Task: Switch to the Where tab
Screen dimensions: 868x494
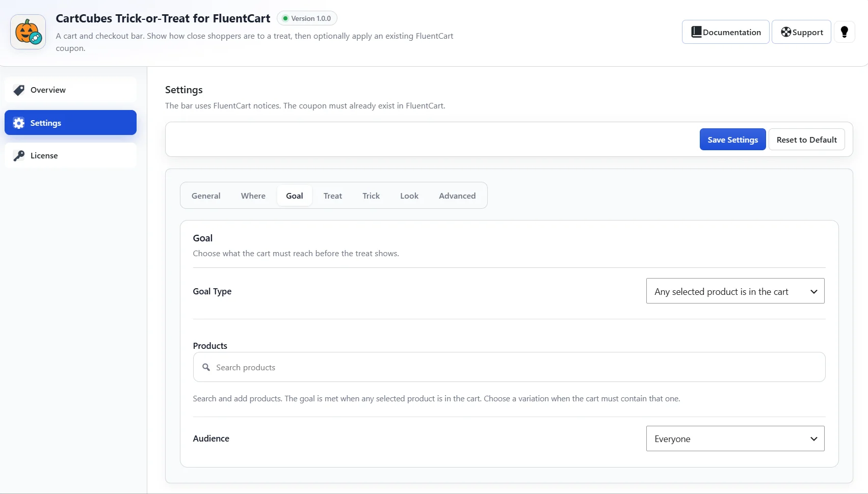Action: pos(253,196)
